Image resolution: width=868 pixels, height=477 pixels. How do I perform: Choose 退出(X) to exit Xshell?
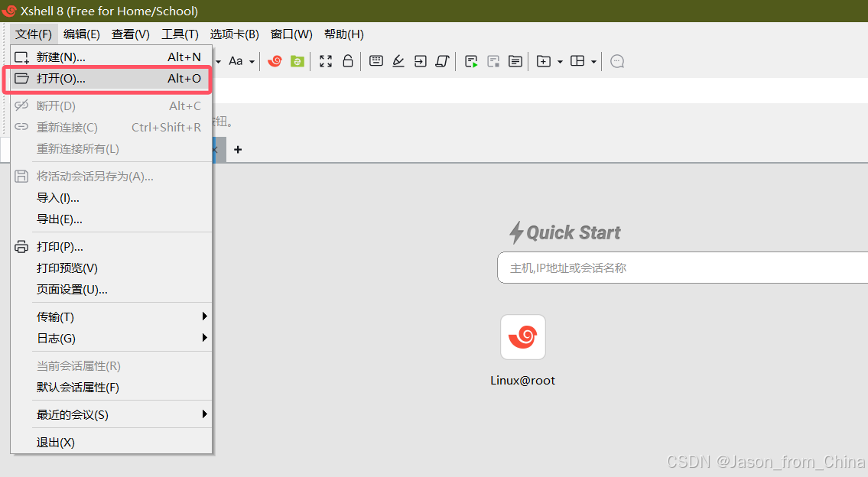tap(111, 442)
